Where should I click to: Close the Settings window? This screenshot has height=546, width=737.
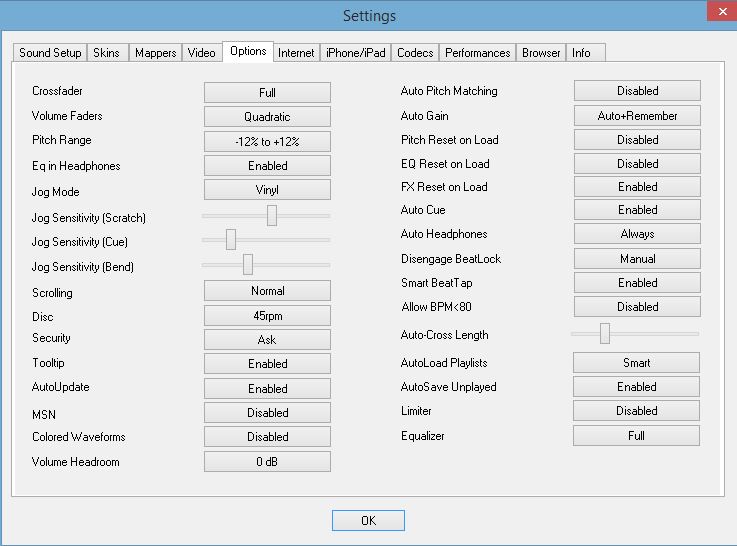click(718, 13)
